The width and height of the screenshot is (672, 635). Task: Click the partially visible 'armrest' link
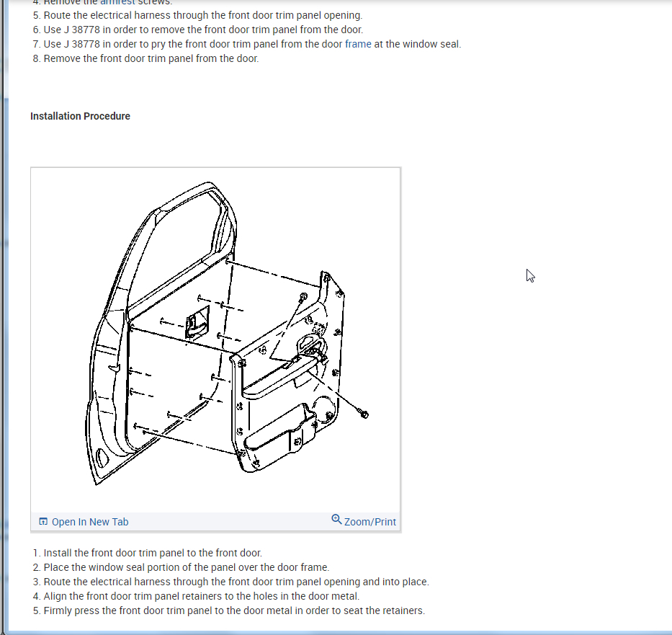[117, 2]
